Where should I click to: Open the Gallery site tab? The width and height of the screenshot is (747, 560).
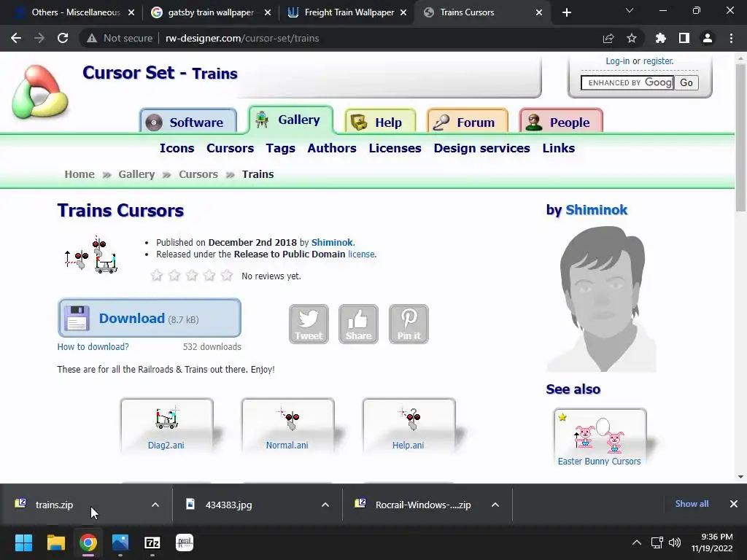pos(290,120)
